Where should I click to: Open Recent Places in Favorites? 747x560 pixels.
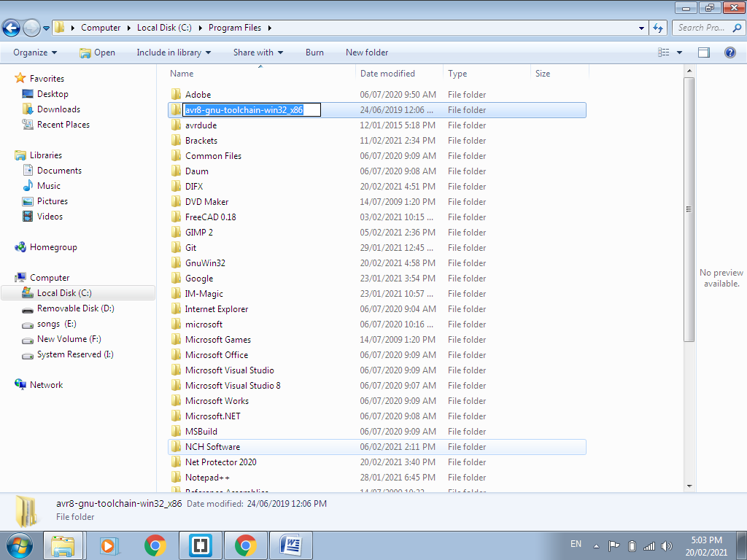point(63,124)
